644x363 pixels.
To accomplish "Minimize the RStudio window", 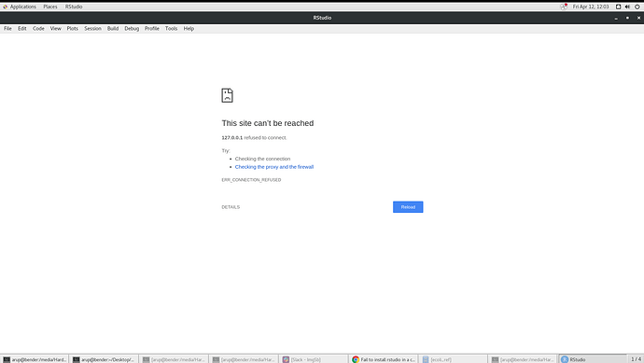I will 616,18.
